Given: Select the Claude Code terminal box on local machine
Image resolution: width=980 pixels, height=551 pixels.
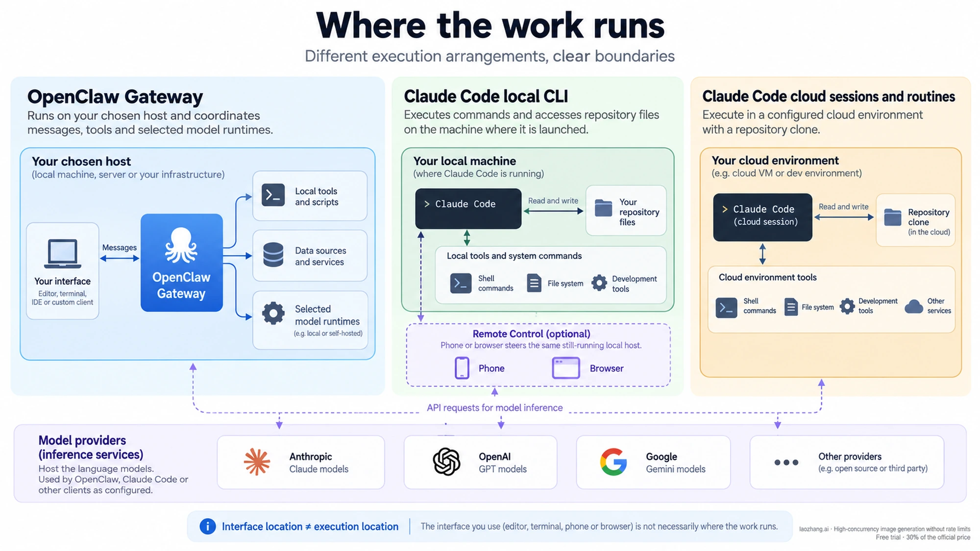Looking at the screenshot, I should 468,209.
